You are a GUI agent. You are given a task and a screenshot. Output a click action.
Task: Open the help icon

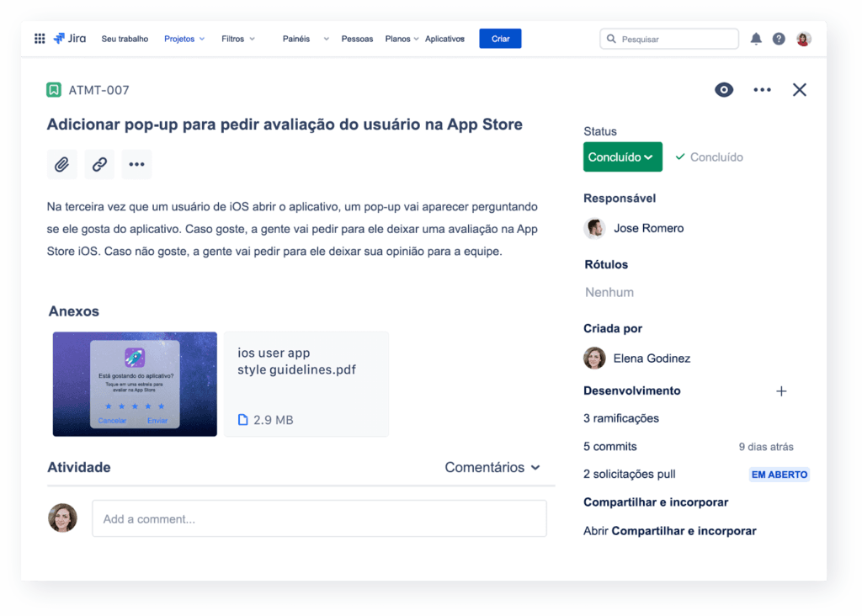(x=778, y=38)
